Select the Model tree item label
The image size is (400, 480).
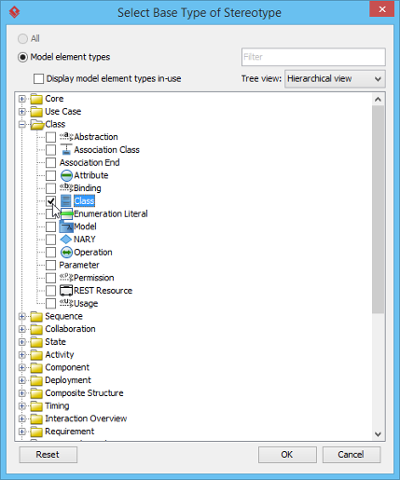pyautogui.click(x=85, y=227)
